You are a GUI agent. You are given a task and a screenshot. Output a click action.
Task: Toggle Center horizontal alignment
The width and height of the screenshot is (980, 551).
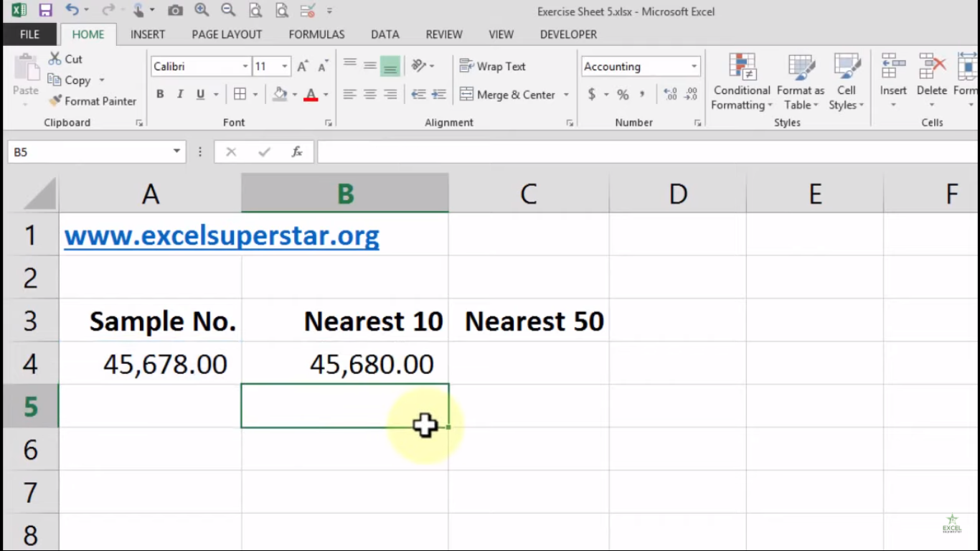click(370, 94)
